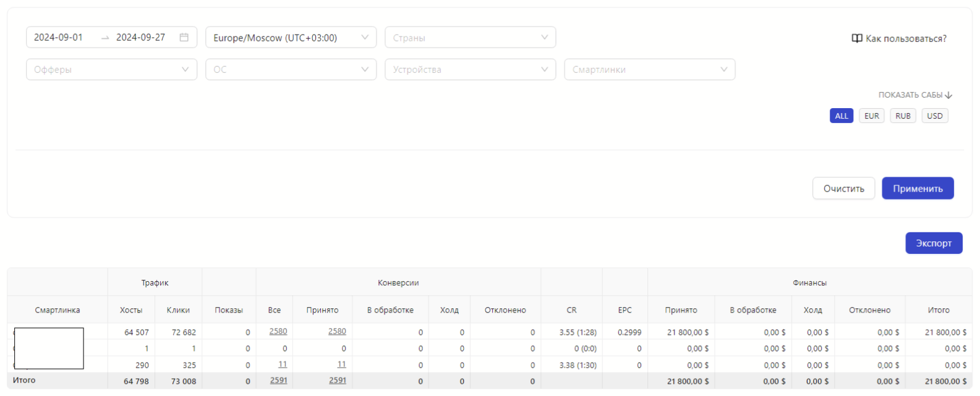Export the report with 'Экспорт' button
This screenshot has height=396, width=980.
[x=934, y=243]
